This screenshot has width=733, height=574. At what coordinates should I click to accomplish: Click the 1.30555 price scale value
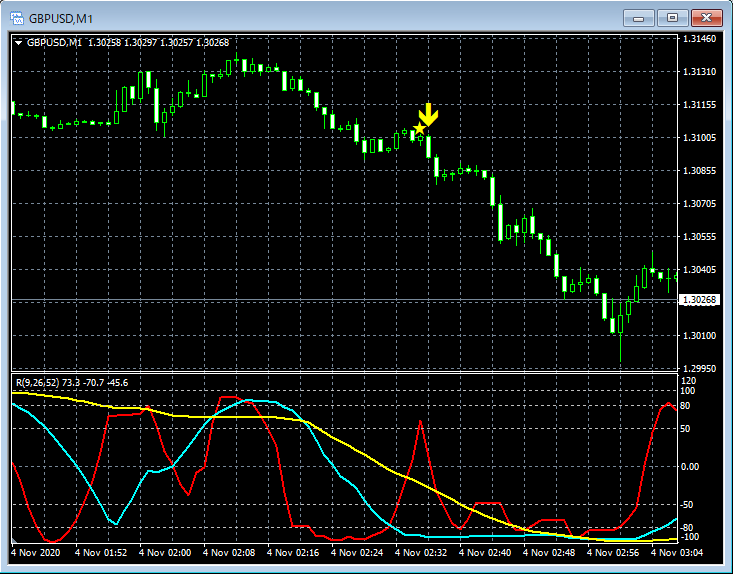click(x=699, y=237)
